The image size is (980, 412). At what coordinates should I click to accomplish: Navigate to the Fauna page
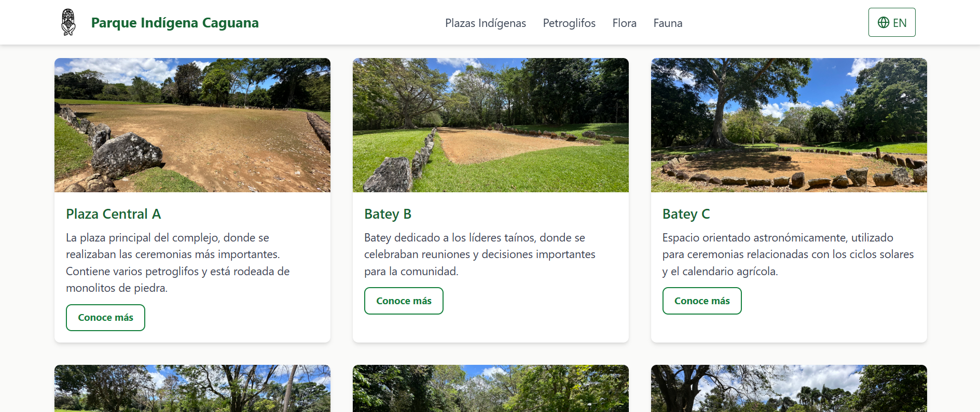668,23
